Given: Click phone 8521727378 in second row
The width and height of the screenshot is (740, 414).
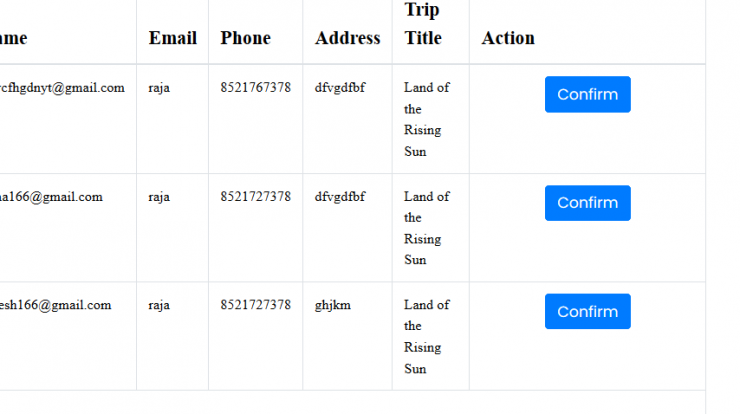Looking at the screenshot, I should [x=255, y=196].
